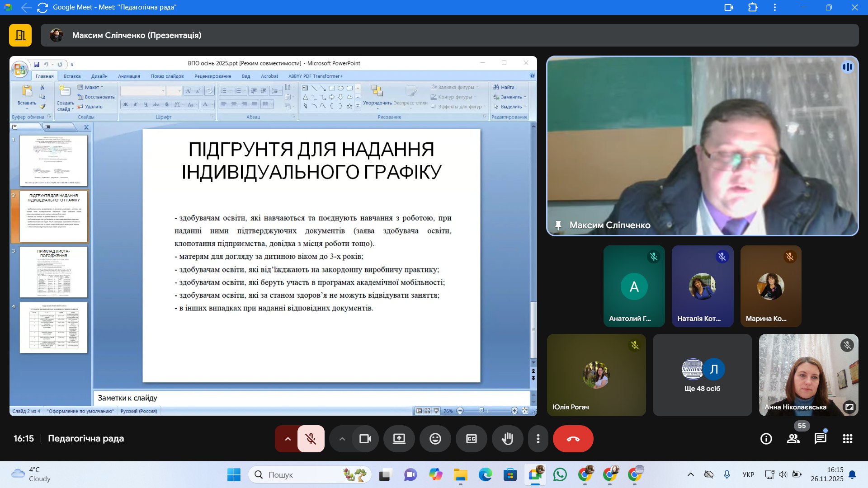The width and height of the screenshot is (868, 488).
Task: Click the "Ще 48 осіб" tile
Action: click(x=702, y=375)
